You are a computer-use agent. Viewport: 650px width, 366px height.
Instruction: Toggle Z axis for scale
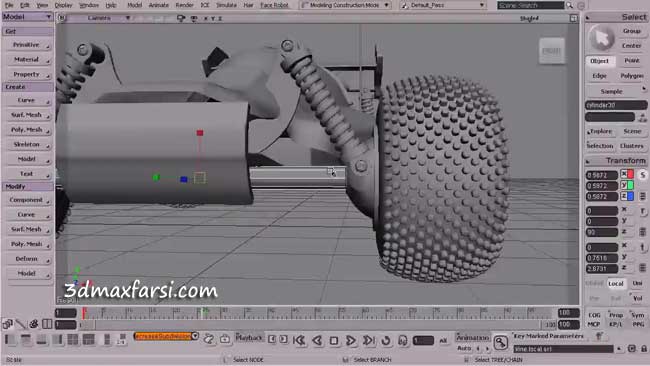point(627,196)
